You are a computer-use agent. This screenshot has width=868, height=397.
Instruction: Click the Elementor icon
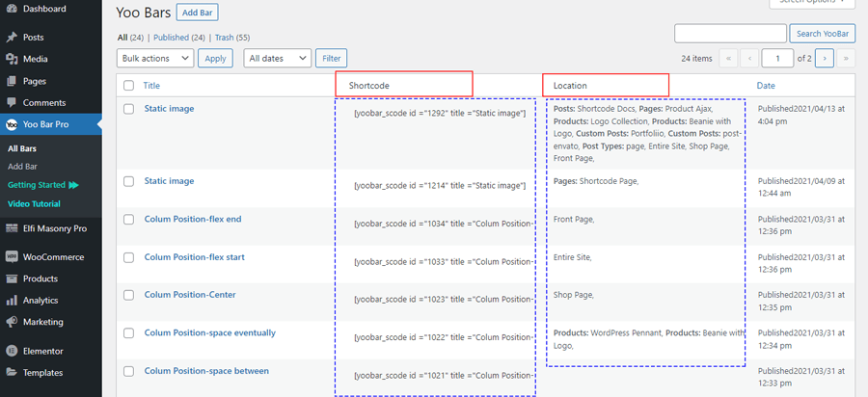(x=12, y=351)
